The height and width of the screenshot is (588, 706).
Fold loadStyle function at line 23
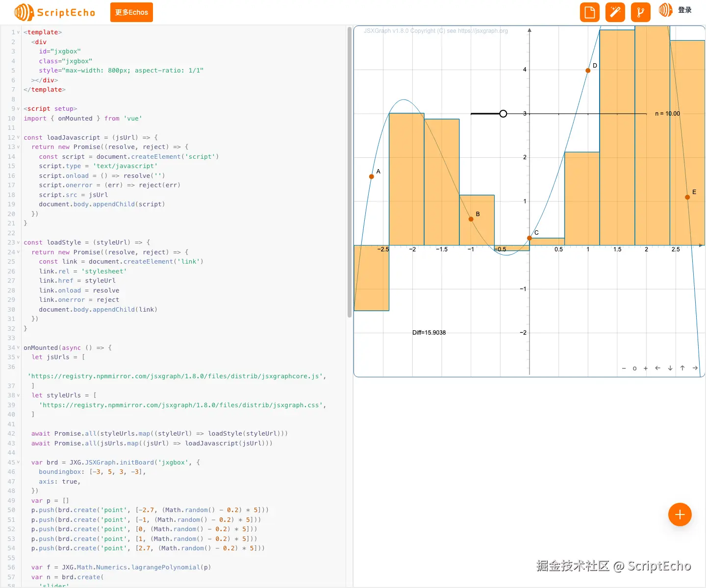click(x=18, y=243)
